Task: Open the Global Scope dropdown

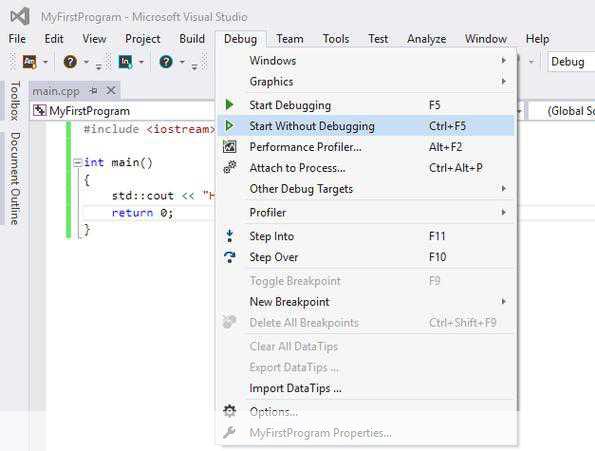Action: [563, 111]
